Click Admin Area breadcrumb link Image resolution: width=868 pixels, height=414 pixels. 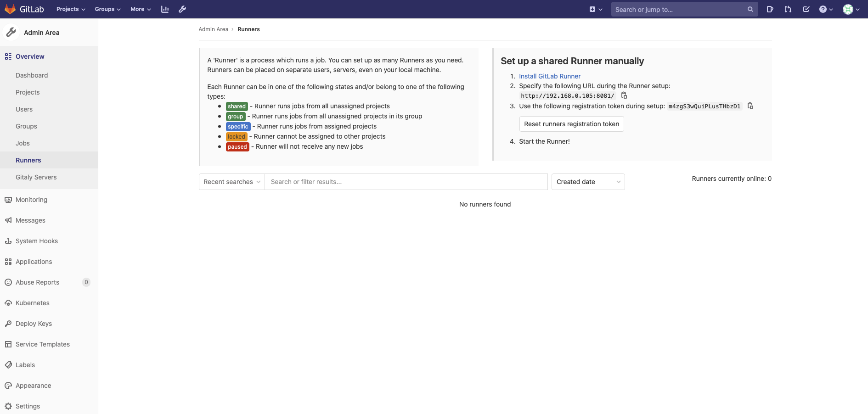click(x=213, y=29)
